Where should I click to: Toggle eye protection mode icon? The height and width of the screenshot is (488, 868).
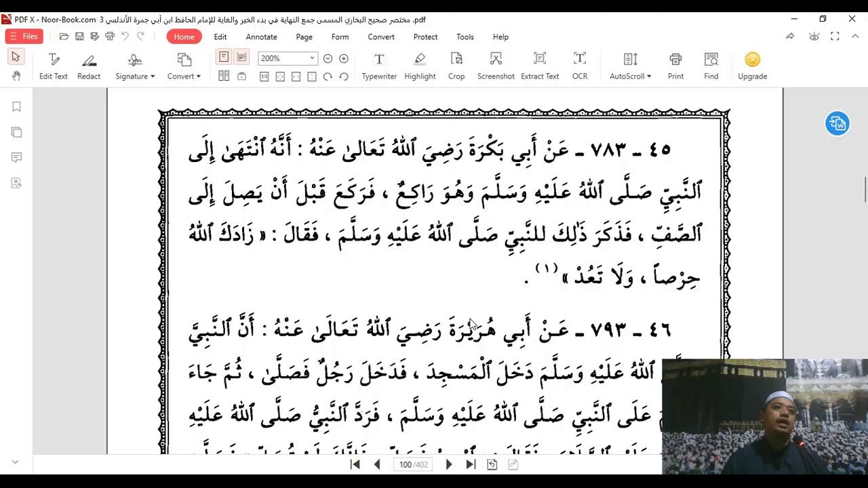pyautogui.click(x=814, y=37)
